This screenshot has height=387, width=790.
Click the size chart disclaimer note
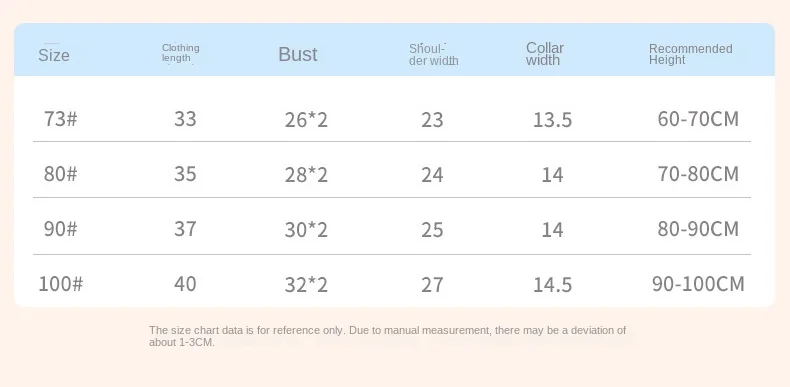(x=387, y=336)
